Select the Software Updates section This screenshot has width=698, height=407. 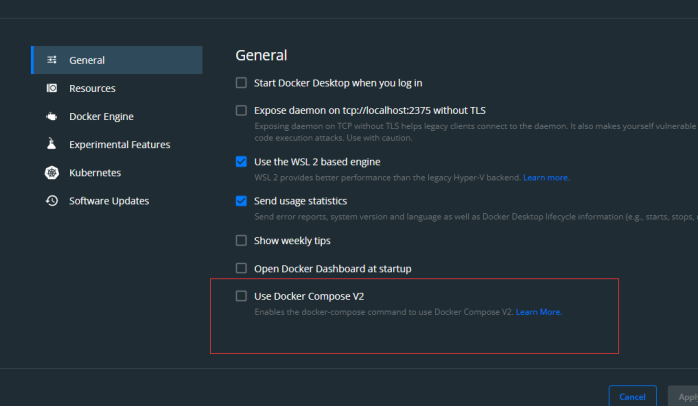click(109, 200)
